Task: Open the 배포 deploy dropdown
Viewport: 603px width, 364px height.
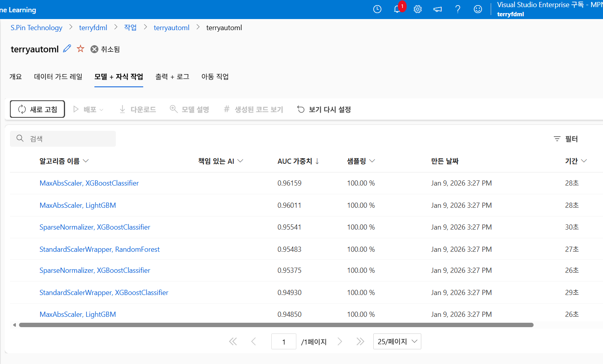Action: pos(88,109)
